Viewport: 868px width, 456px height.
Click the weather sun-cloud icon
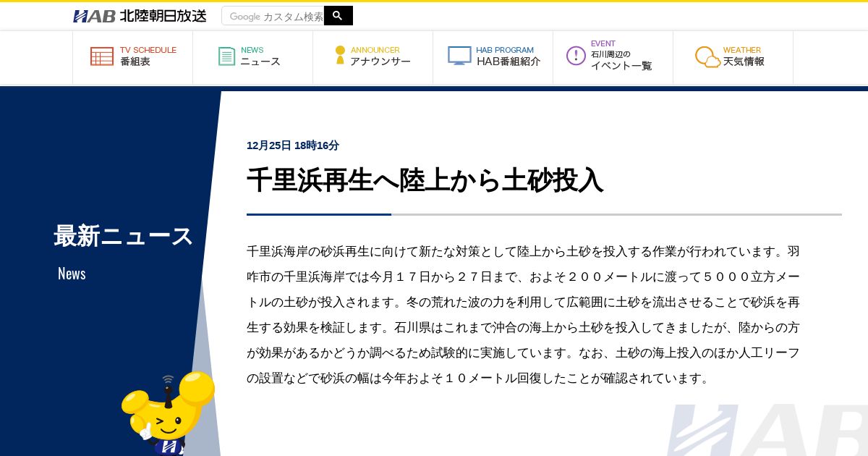pos(707,56)
